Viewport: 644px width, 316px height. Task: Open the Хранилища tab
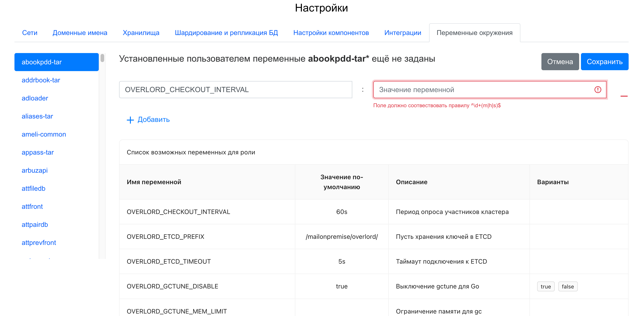pos(141,33)
